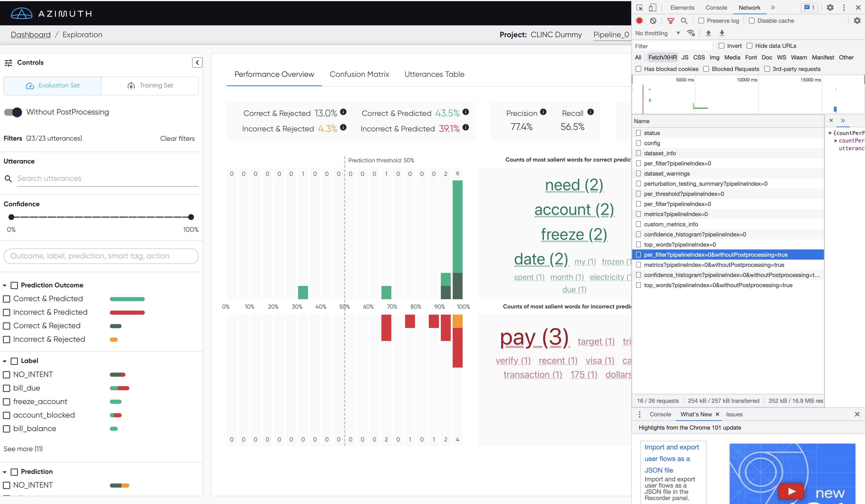Click the info icon beside Precision
This screenshot has width=865, height=504.
[543, 112]
